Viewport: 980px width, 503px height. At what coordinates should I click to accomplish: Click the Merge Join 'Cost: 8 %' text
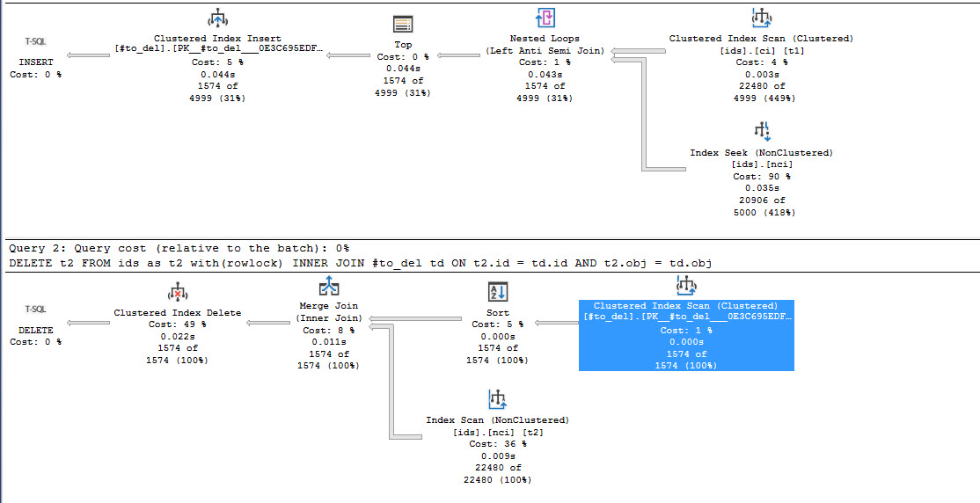click(x=328, y=330)
